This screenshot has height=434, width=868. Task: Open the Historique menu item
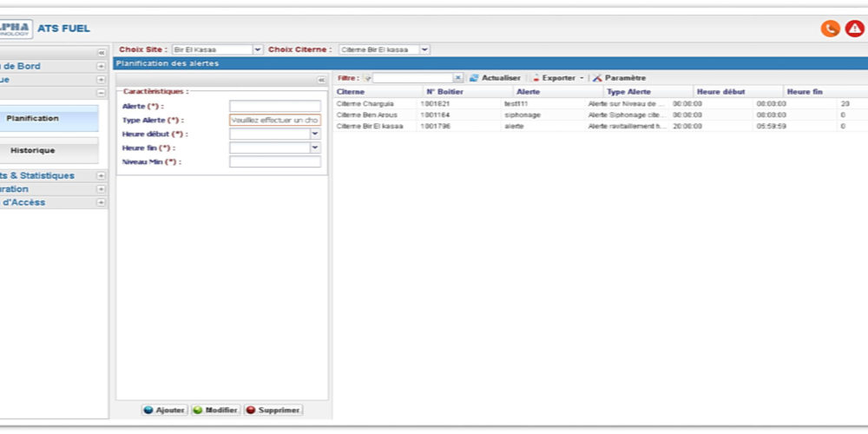pos(49,150)
